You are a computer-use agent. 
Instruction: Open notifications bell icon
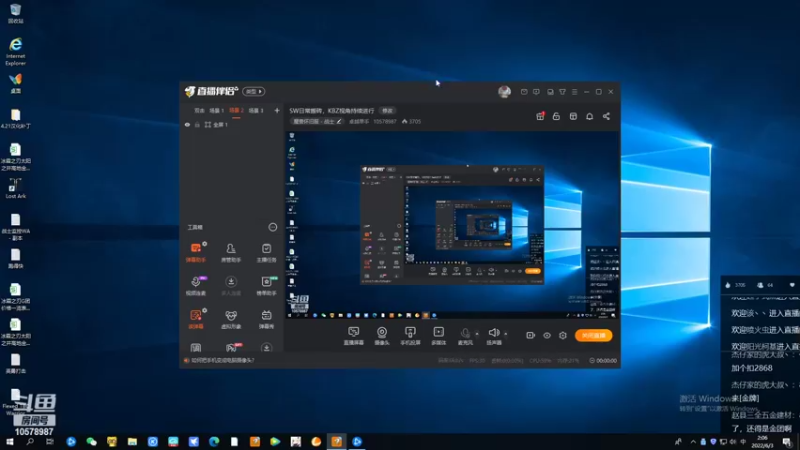(x=589, y=116)
